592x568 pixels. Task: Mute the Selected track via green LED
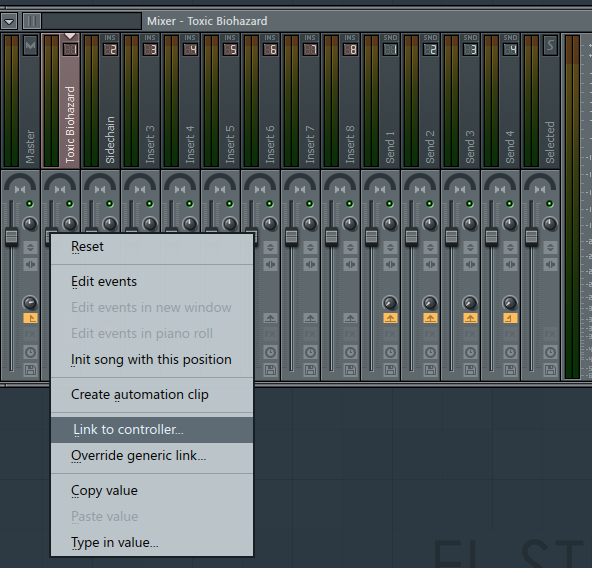(x=550, y=204)
